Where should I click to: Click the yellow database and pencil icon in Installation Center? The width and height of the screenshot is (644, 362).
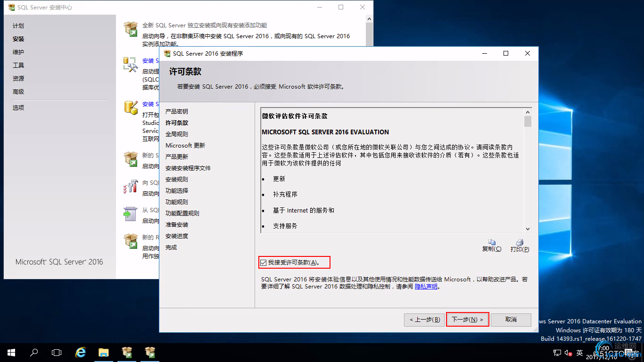tap(130, 108)
